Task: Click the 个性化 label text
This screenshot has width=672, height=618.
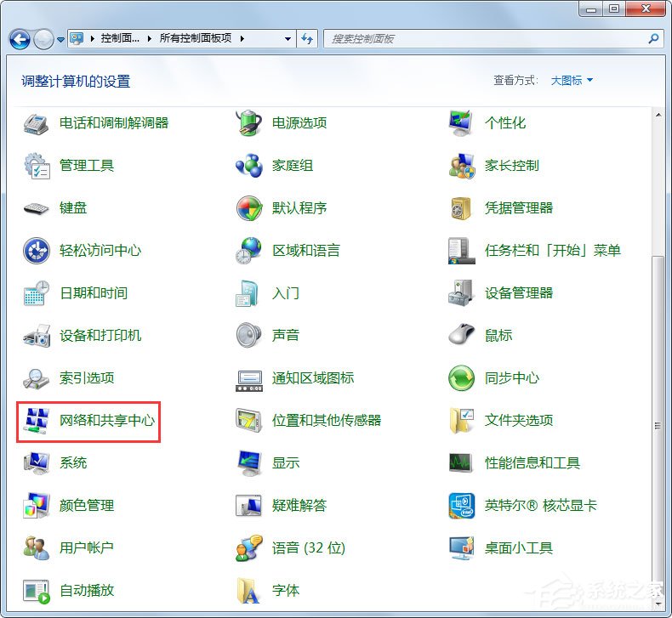Action: 505,123
